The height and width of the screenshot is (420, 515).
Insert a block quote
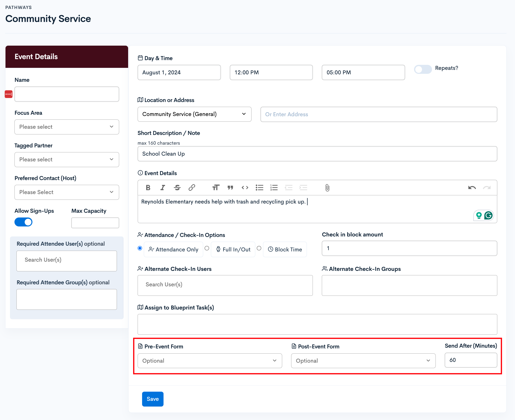(x=230, y=188)
